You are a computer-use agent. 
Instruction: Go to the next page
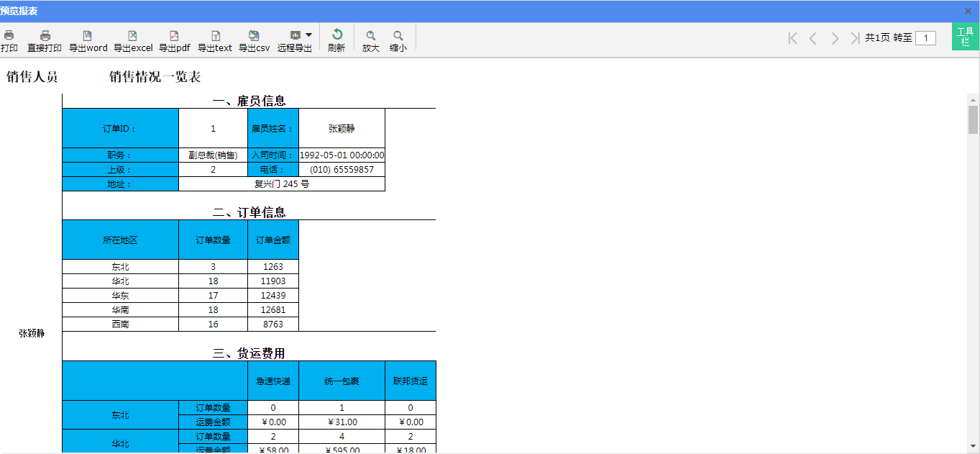pos(834,38)
